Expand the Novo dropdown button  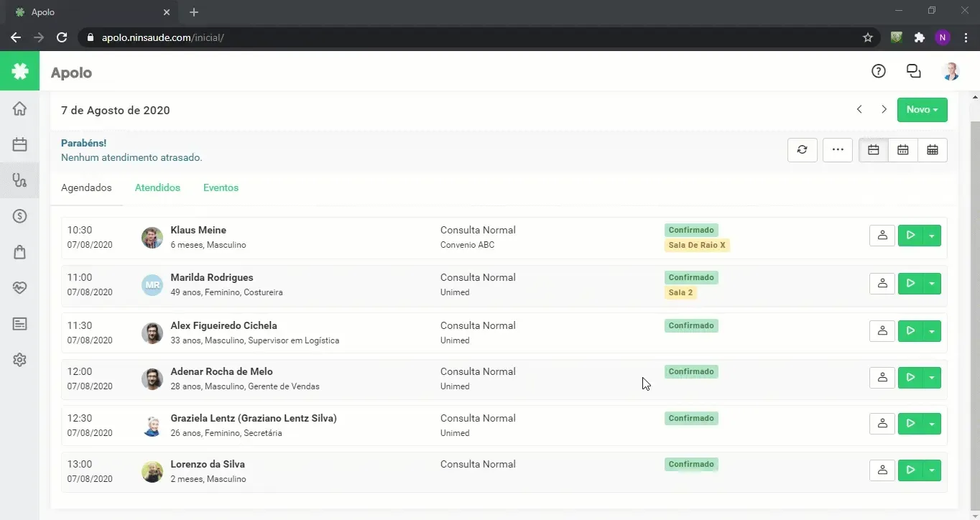tap(922, 110)
